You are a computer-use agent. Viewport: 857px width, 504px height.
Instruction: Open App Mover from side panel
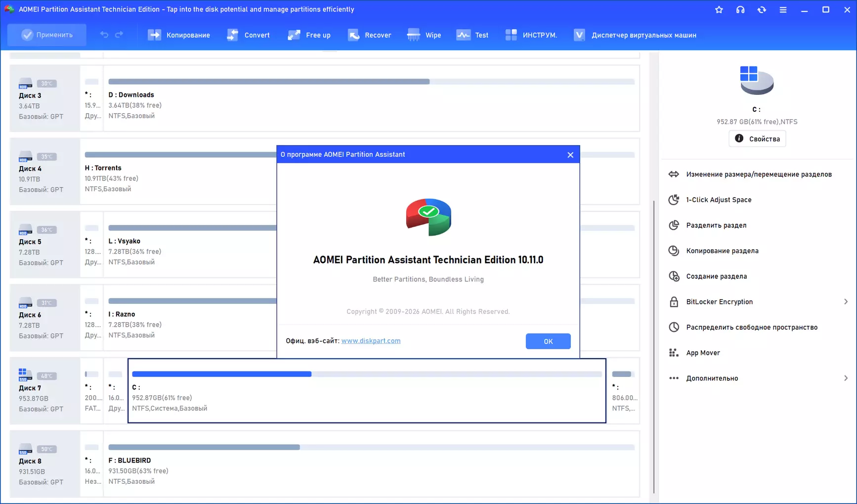[x=703, y=353]
